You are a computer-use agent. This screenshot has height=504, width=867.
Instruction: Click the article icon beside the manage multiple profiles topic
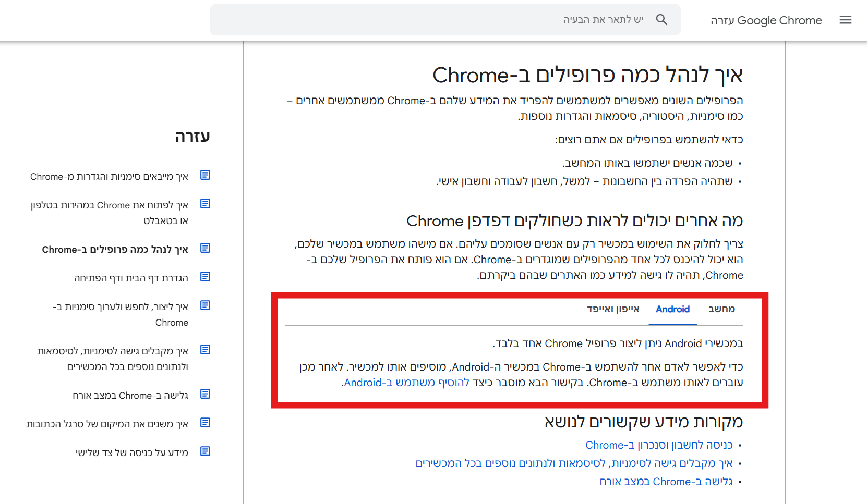point(206,248)
